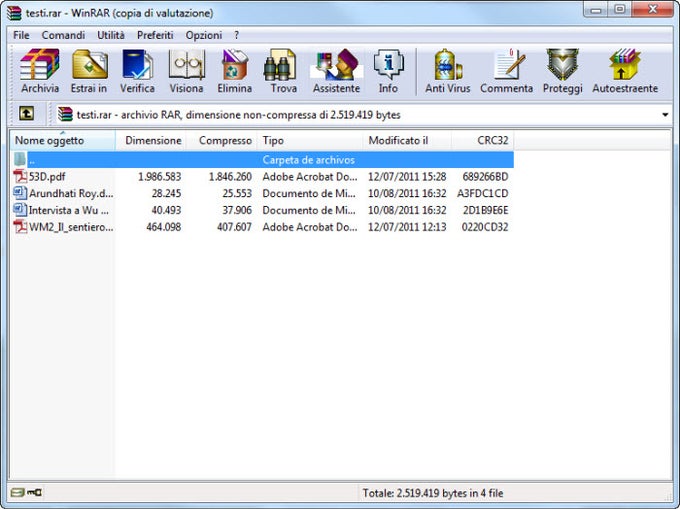The height and width of the screenshot is (509, 680).
Task: Sort by Nome oggetto column header
Action: 63,140
